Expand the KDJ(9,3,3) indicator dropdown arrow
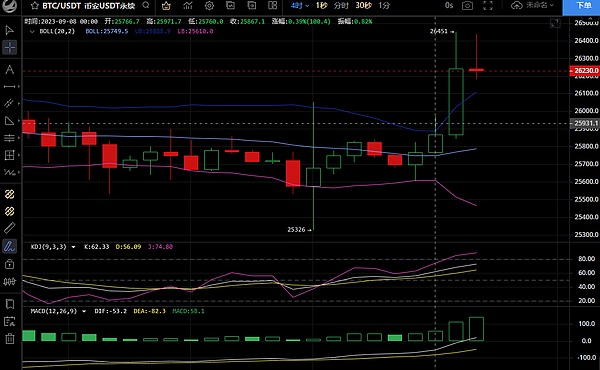 pos(73,247)
